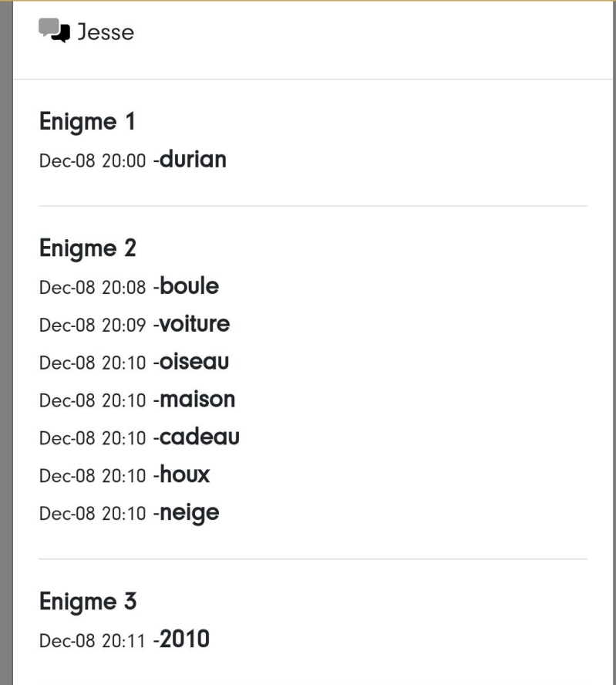This screenshot has width=616, height=685.
Task: Select the cadeau answer
Action: [x=200, y=437]
